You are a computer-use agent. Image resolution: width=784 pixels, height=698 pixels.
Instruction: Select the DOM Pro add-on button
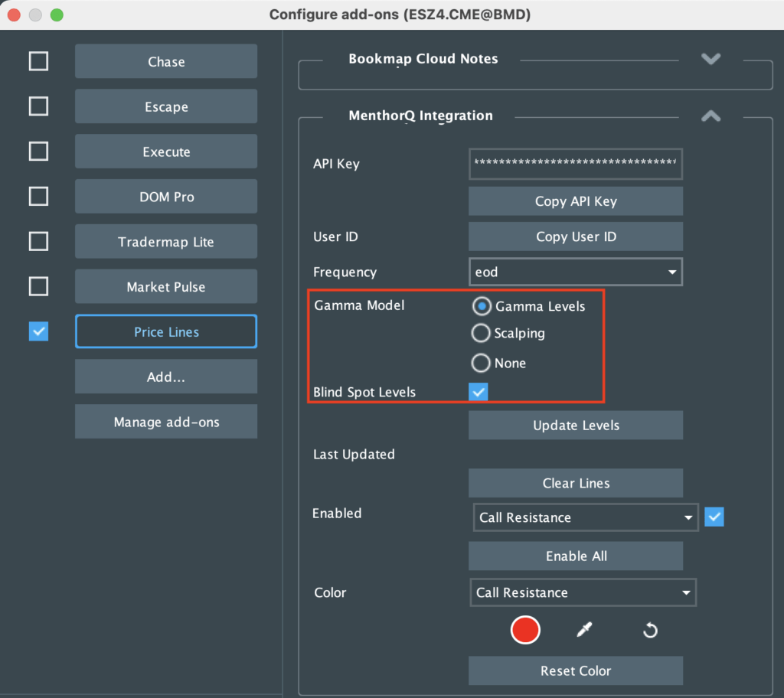[x=166, y=196]
